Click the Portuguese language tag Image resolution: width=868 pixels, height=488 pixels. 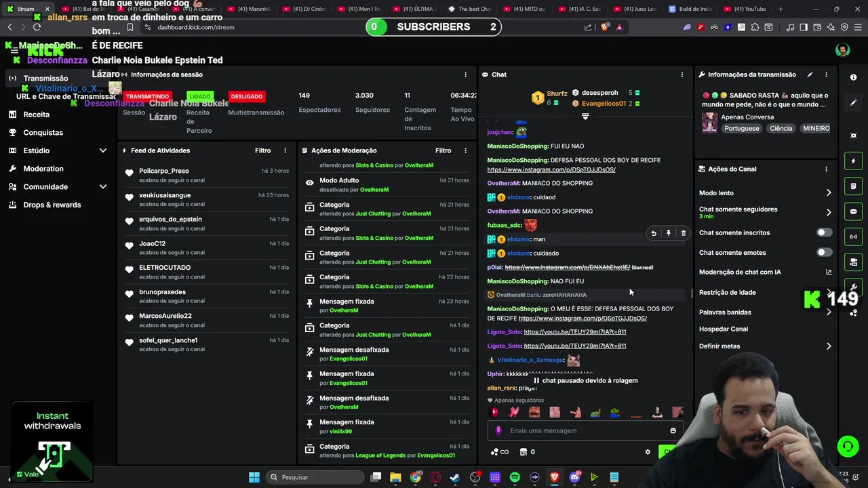[x=741, y=128]
